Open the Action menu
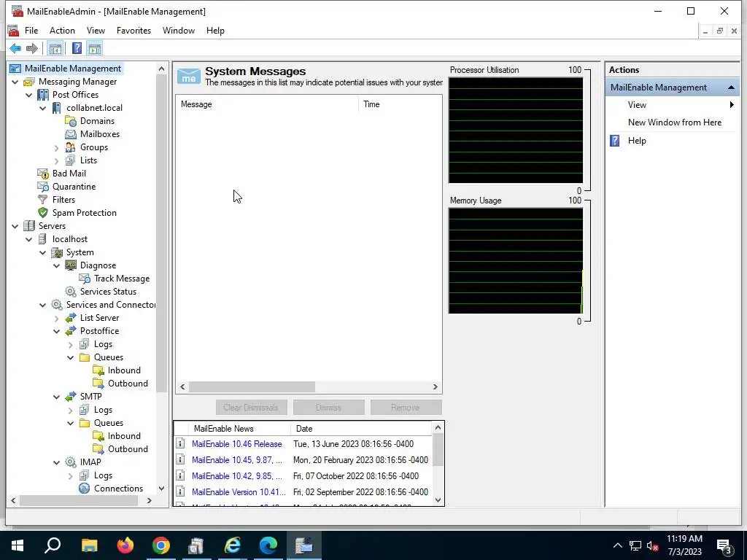The image size is (747, 560). (x=63, y=31)
